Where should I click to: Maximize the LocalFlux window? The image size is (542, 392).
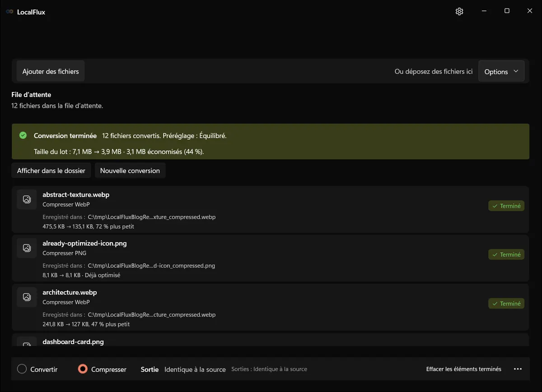pyautogui.click(x=507, y=11)
